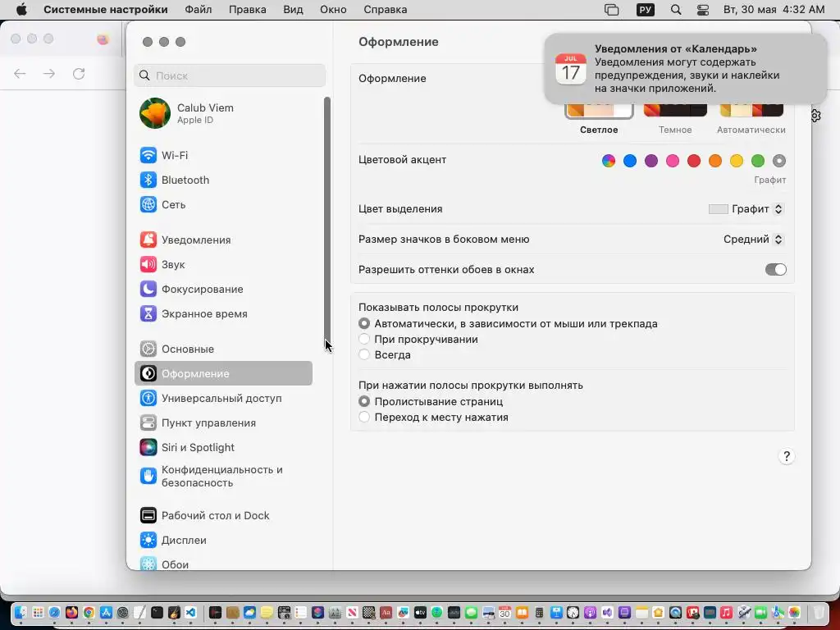Select Всегда scroll bar option
840x630 pixels.
coord(364,354)
